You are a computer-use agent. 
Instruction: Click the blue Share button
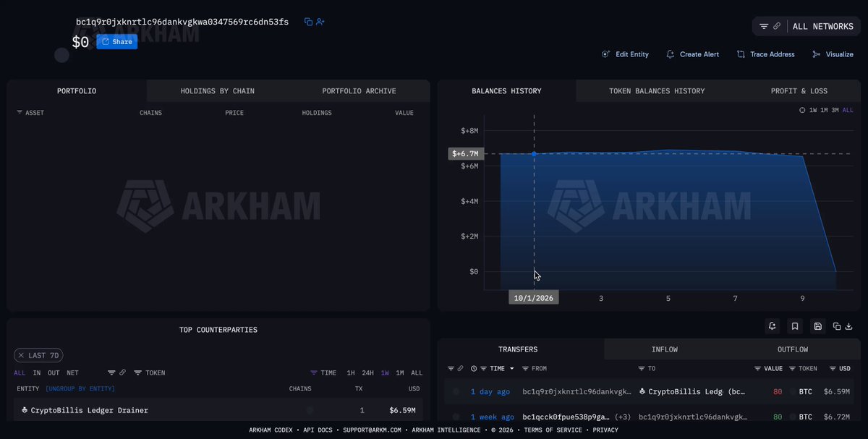(116, 42)
